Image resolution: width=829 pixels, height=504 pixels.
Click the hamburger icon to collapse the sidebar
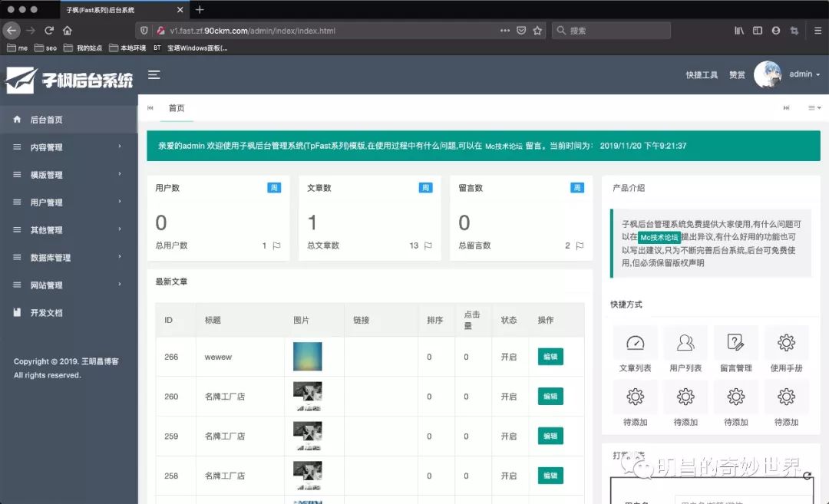pos(154,74)
